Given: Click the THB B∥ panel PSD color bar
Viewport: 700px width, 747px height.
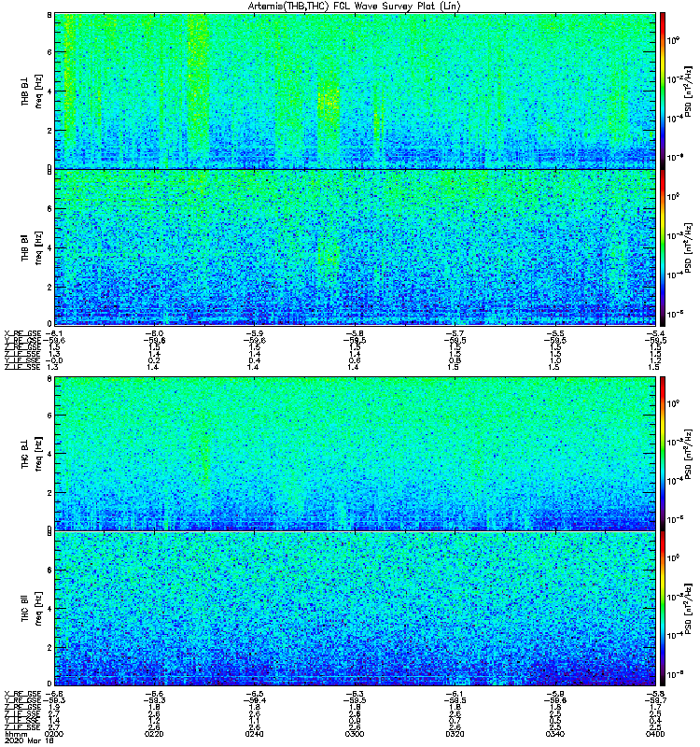Looking at the screenshot, I should click(662, 247).
